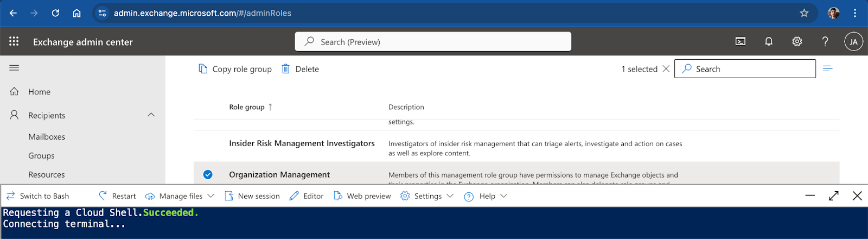This screenshot has height=239, width=868.
Task: Open the header settings gear
Action: (x=797, y=41)
